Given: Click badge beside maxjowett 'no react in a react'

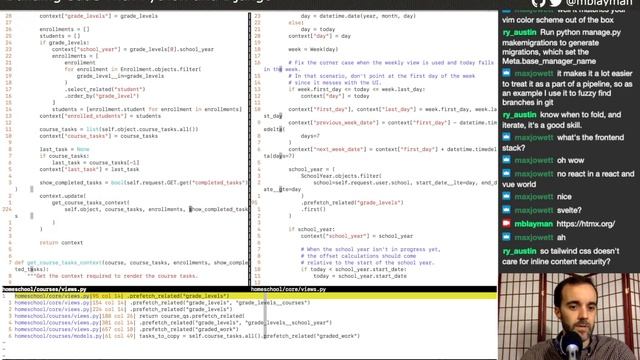Looking at the screenshot, I should [507, 173].
